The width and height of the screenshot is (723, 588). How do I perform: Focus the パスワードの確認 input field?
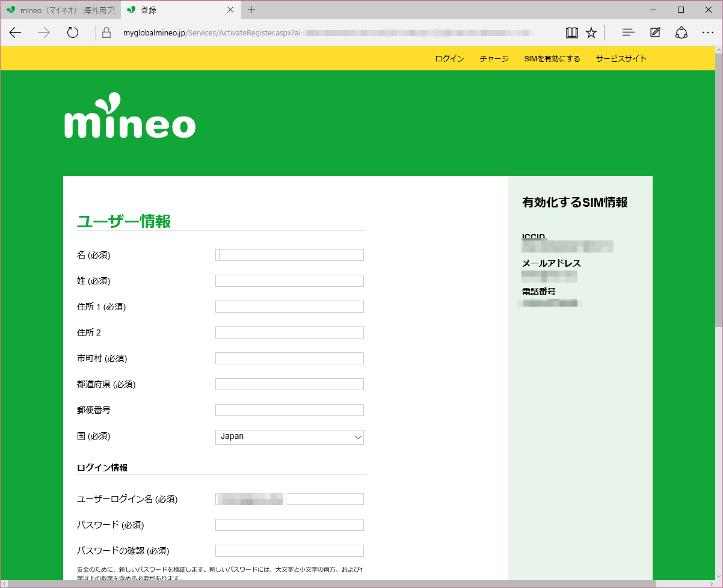(x=289, y=551)
